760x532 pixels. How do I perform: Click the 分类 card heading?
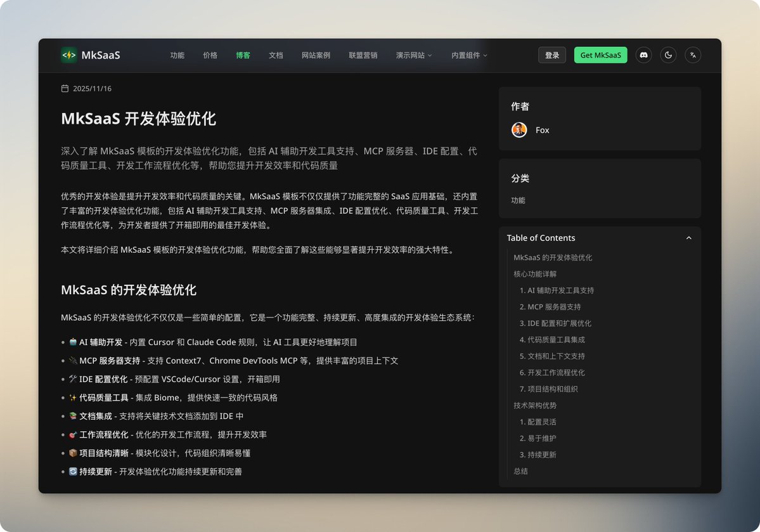coord(520,178)
